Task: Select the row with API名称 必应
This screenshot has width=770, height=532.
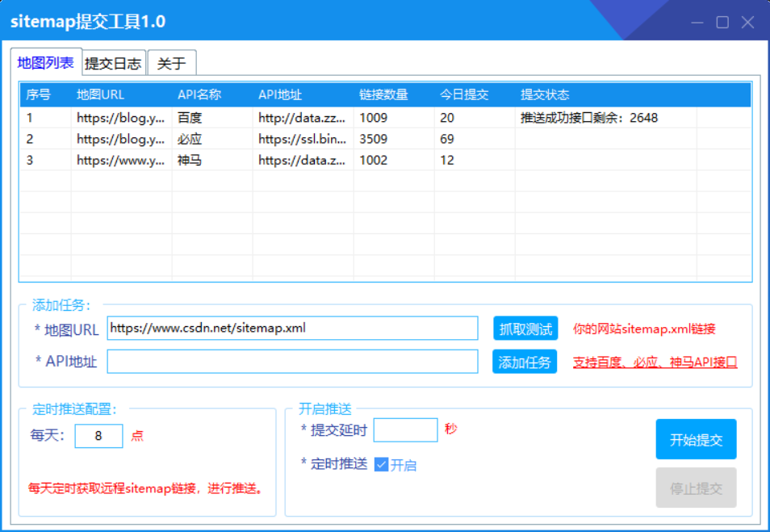Action: coord(386,139)
